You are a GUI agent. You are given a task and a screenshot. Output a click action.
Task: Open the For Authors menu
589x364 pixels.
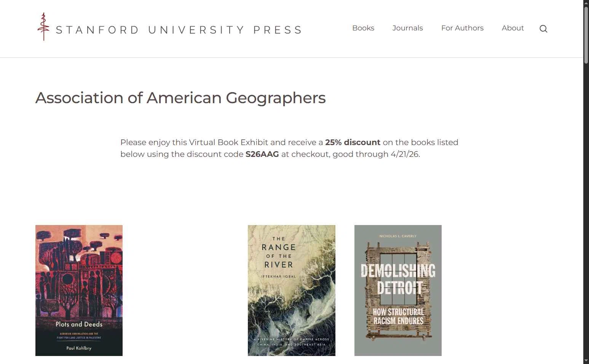pos(462,28)
